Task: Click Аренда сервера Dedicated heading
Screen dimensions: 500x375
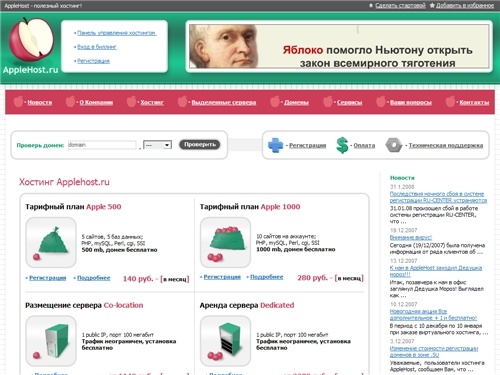Action: (247, 305)
